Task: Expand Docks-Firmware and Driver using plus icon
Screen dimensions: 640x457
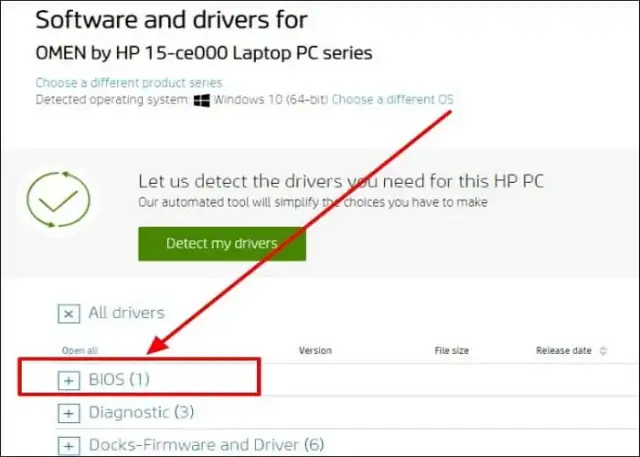Action: click(x=69, y=445)
